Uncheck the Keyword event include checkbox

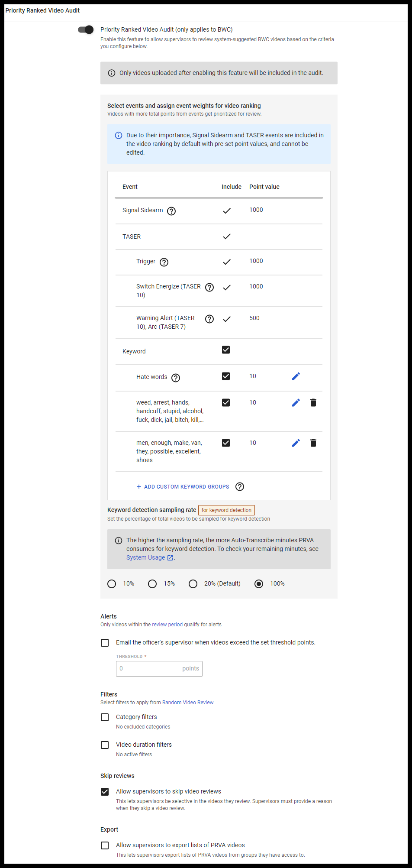226,350
